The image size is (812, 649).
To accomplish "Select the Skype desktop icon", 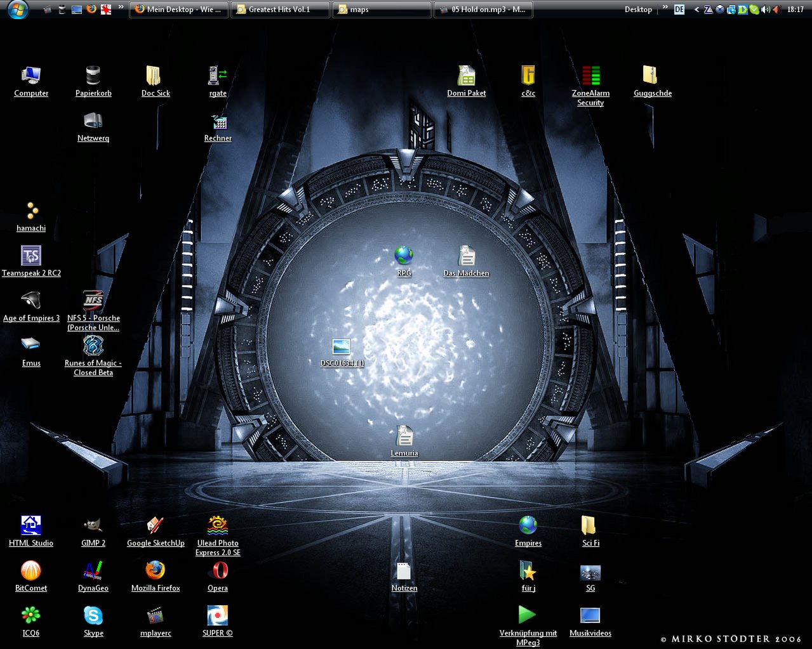I will (93, 616).
